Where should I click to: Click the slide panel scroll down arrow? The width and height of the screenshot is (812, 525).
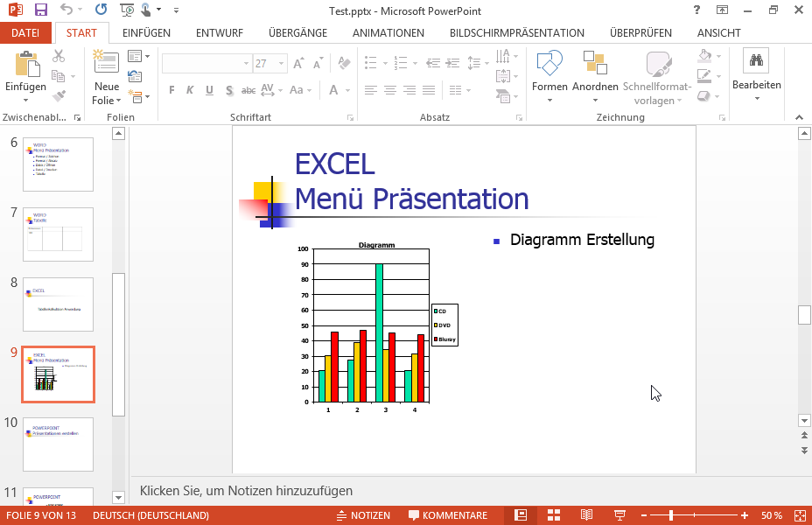[119, 498]
